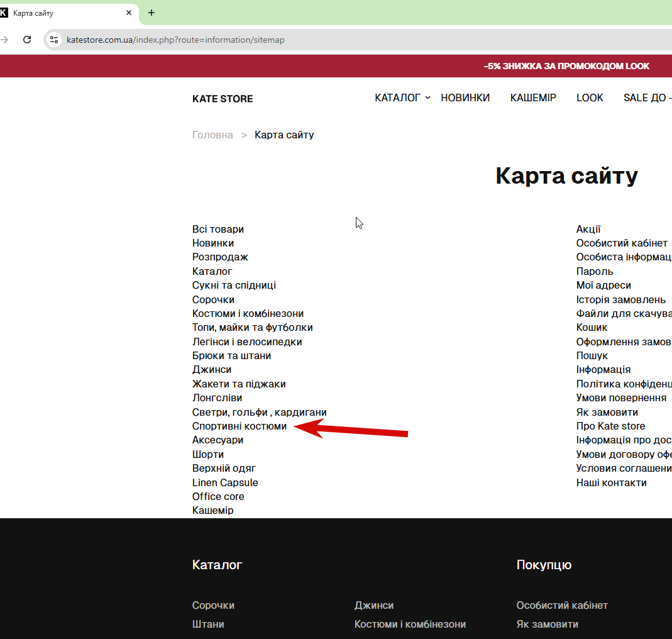
Task: Open Каталог link in sitemap list
Action: point(212,271)
